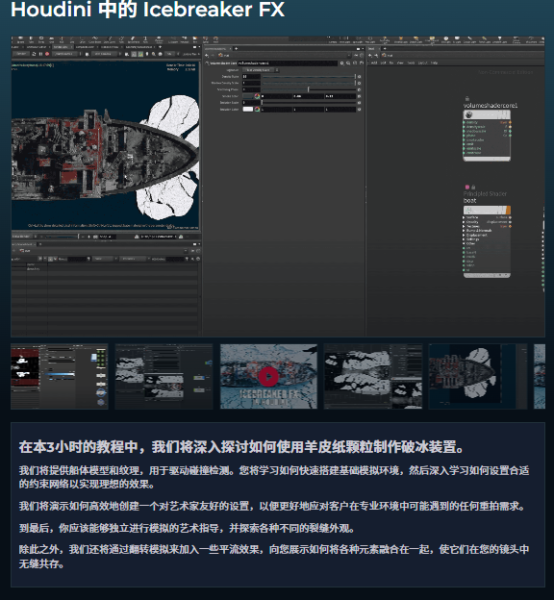Click the paragraph starting '除此之外，我们还将通过'
The height and width of the screenshot is (600, 554).
[274, 556]
